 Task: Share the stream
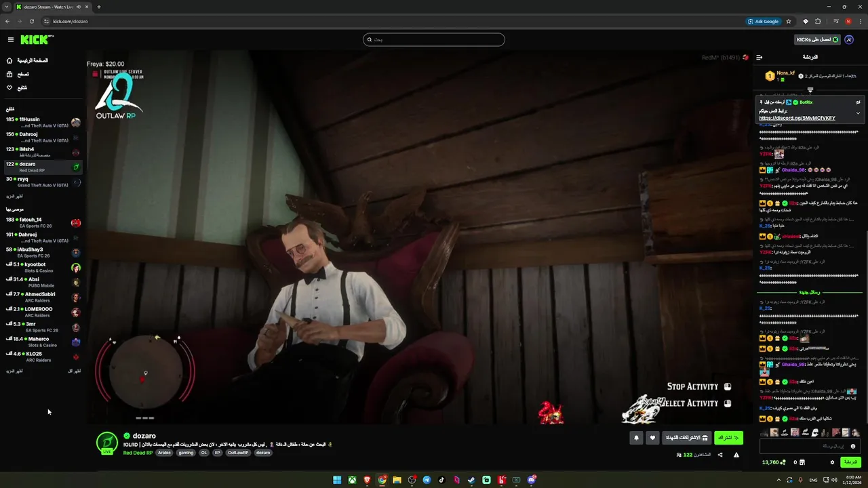(x=720, y=455)
